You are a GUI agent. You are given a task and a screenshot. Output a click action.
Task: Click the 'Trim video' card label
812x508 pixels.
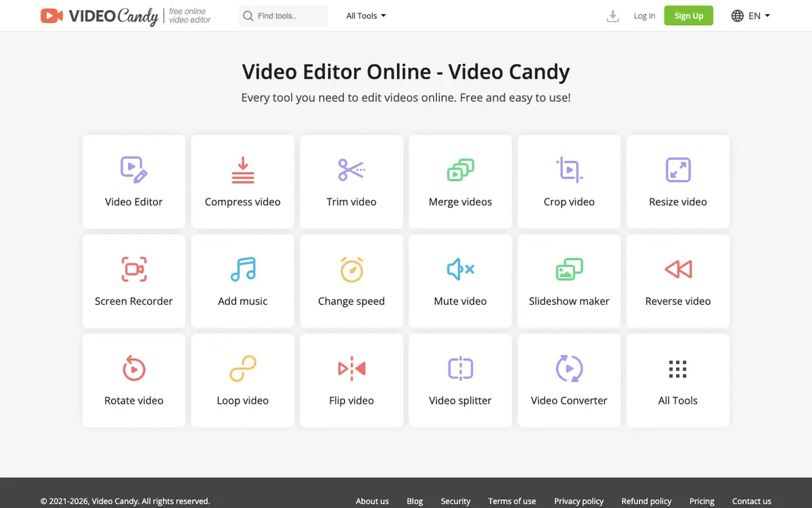click(x=351, y=202)
